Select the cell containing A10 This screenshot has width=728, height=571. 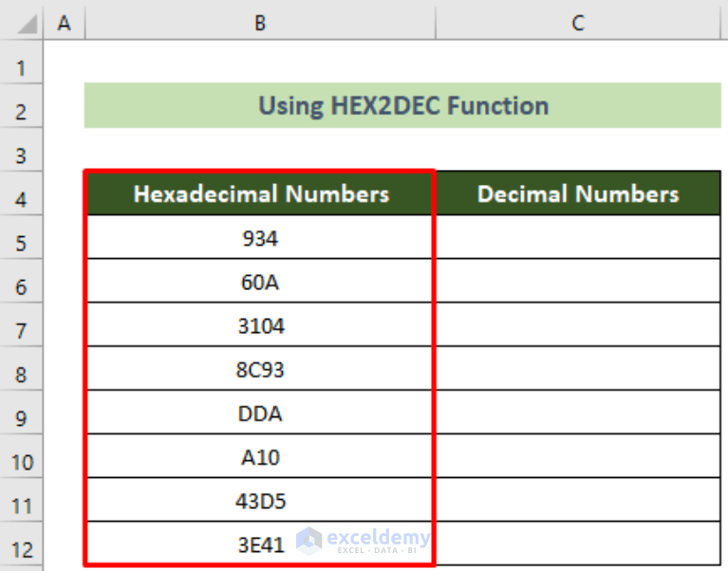(x=260, y=456)
